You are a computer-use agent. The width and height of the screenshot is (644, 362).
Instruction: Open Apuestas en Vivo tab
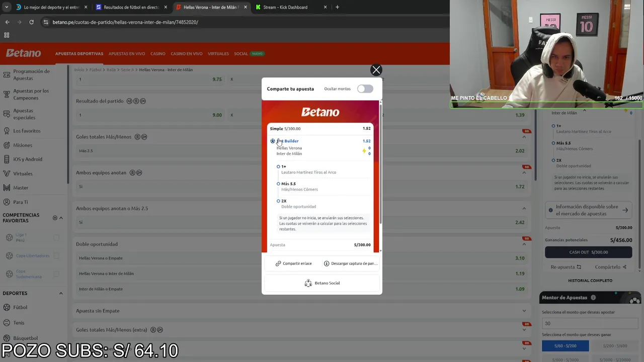click(x=127, y=54)
